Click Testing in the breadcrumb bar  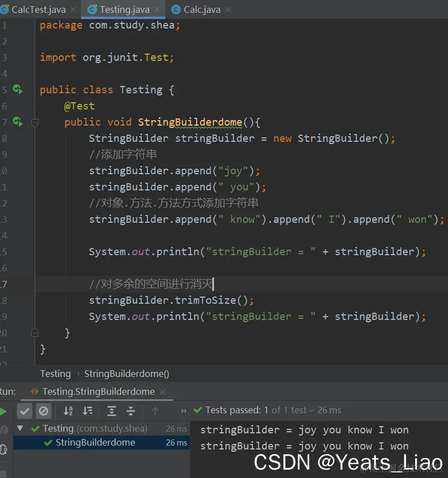tap(55, 374)
